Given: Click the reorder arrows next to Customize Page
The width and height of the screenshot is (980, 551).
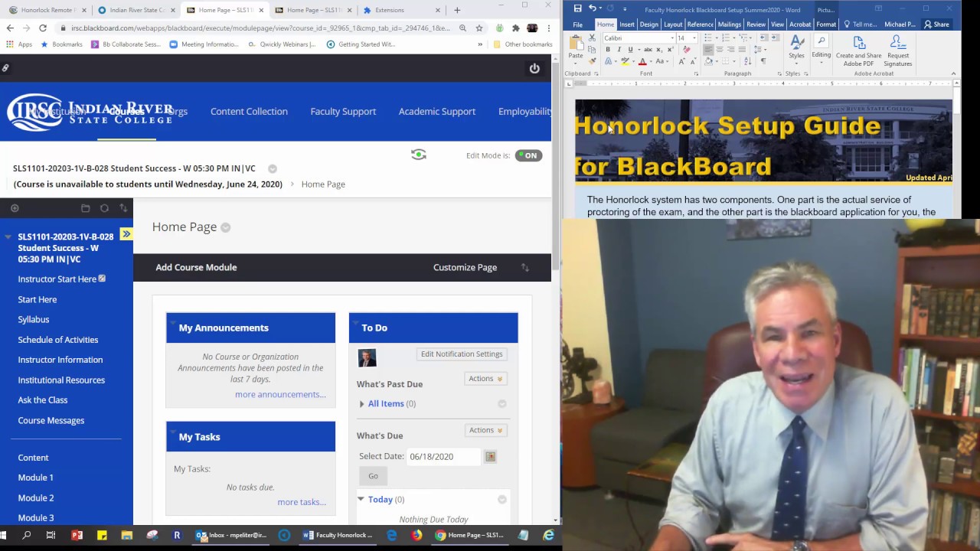Looking at the screenshot, I should 524,267.
